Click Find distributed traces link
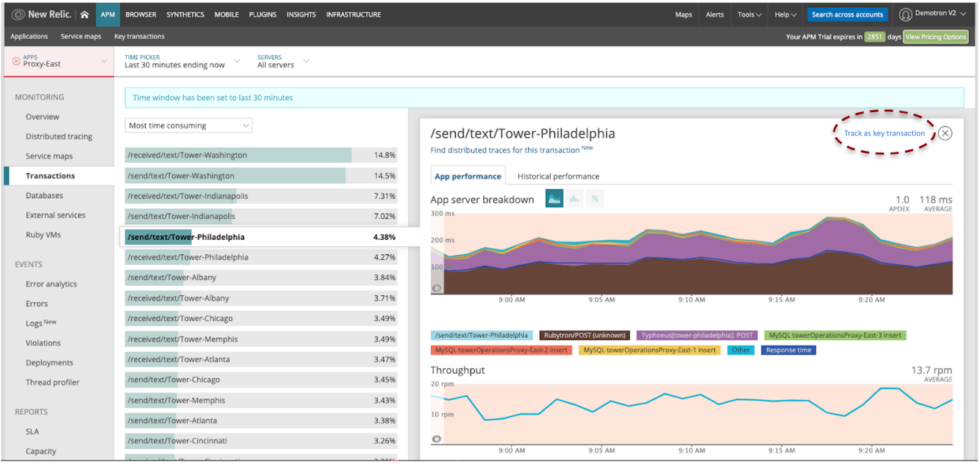The width and height of the screenshot is (980, 464). coord(505,150)
